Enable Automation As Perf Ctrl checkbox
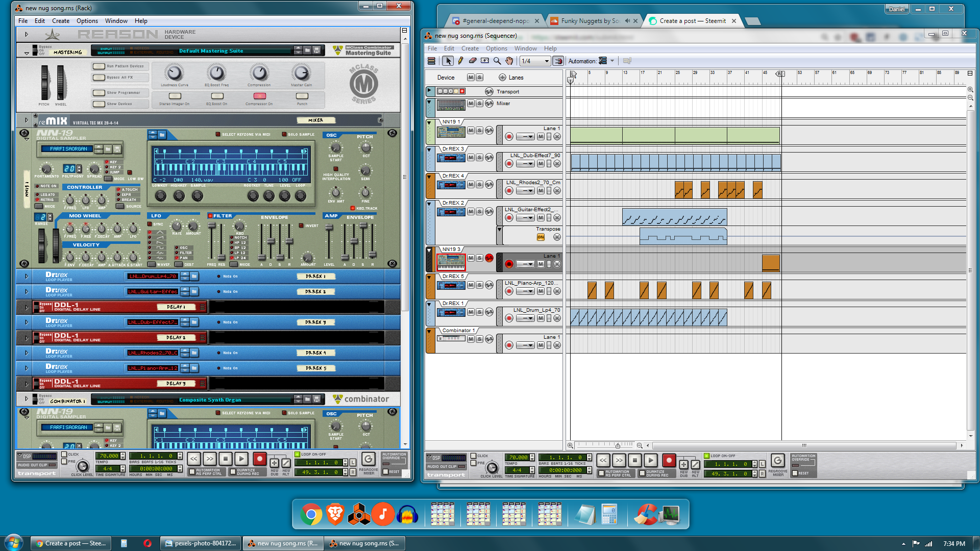 601,473
